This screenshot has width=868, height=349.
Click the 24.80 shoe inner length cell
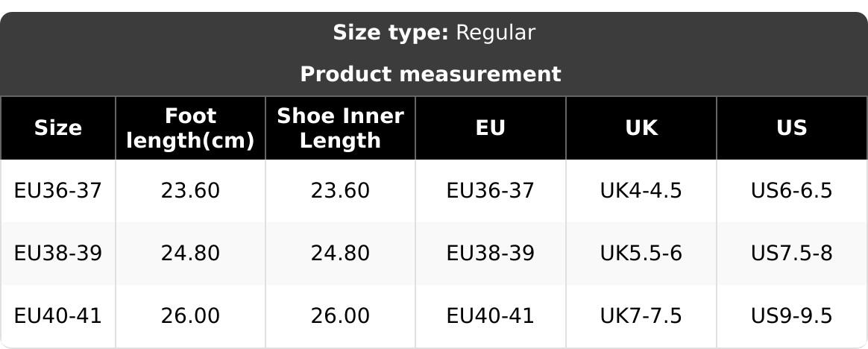pyautogui.click(x=340, y=254)
